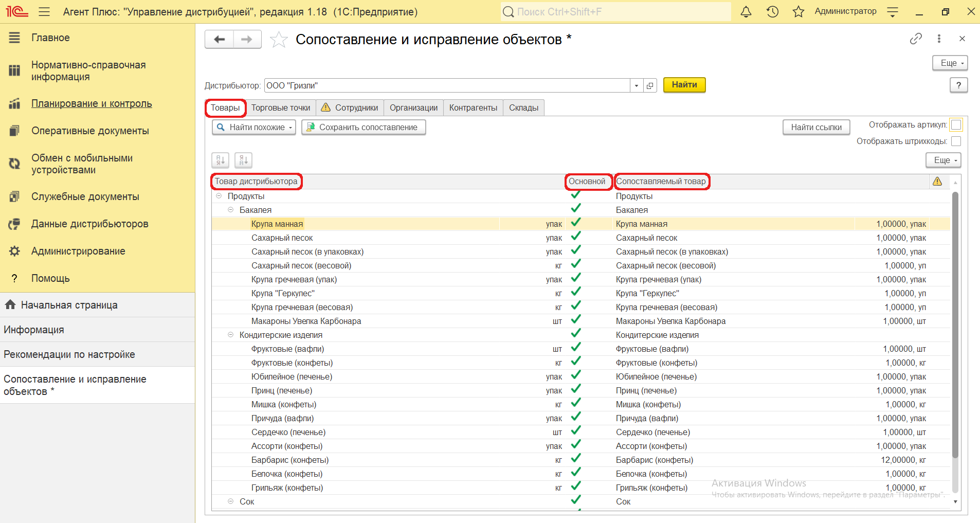Open Дистрибьютор selected item icon

click(650, 85)
